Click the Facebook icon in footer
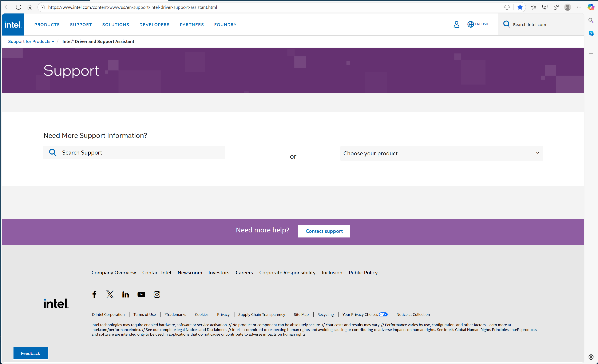598x364 pixels. tap(94, 294)
